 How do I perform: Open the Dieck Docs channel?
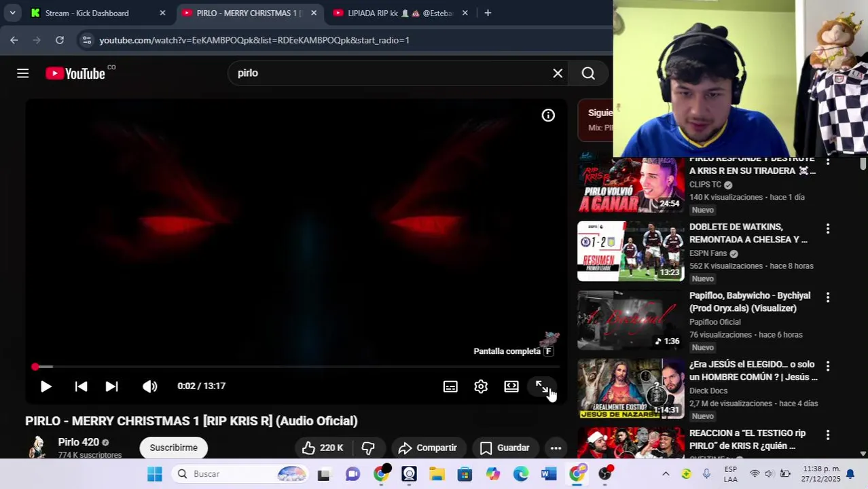(708, 391)
